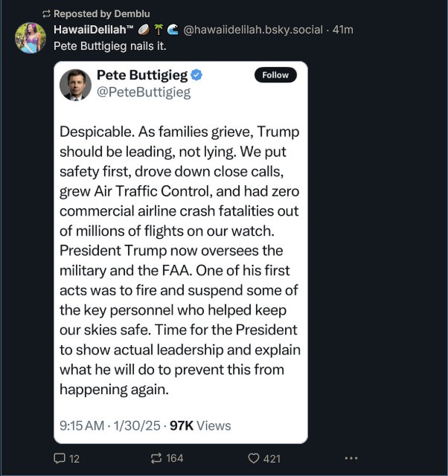This screenshot has width=448, height=476.
Task: Open HawaiiDelilah's profile avatar
Action: tap(31, 38)
